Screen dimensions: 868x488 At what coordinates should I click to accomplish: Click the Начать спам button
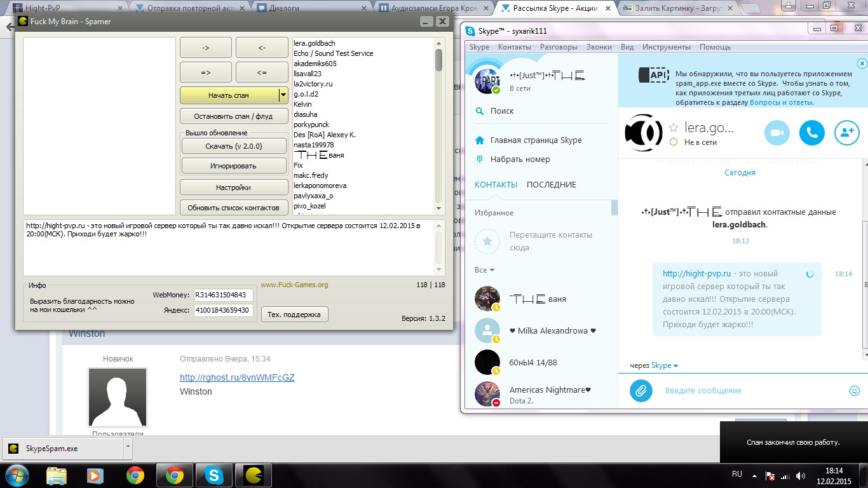pos(229,95)
